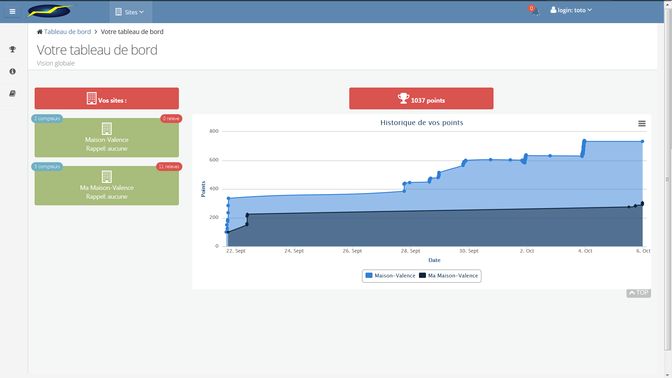672x378 pixels.
Task: Click the Votre tableau de bord heading
Action: [97, 50]
